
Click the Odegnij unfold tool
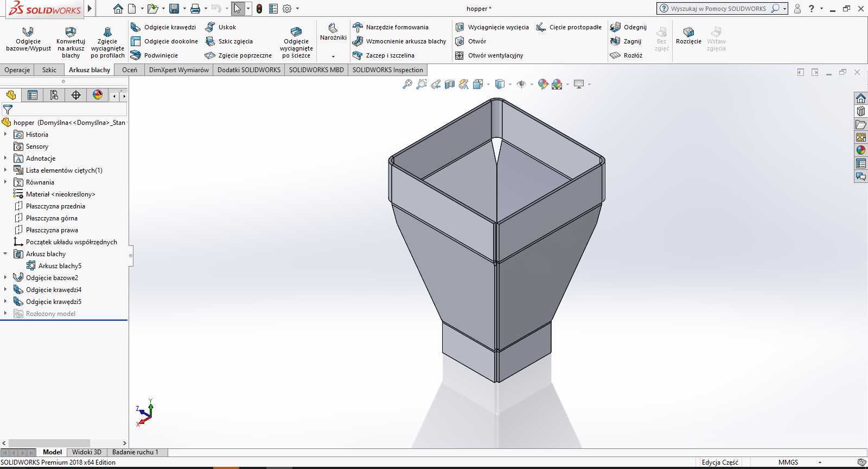(628, 27)
